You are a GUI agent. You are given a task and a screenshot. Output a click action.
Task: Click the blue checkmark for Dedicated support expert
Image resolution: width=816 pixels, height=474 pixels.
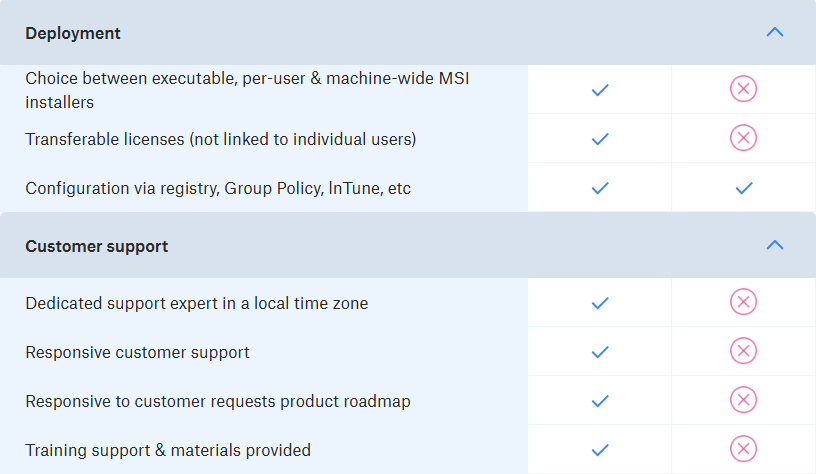click(600, 303)
